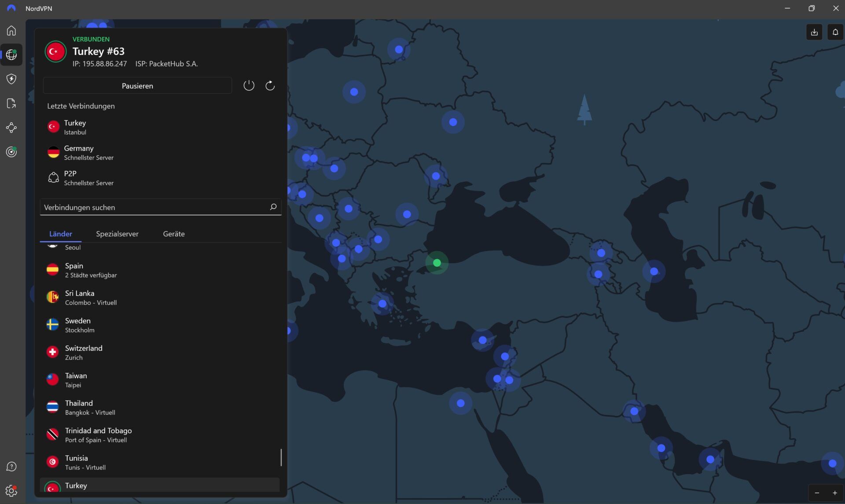This screenshot has width=845, height=504.
Task: Reconnect to recent Turkey Istanbul
Action: click(161, 127)
